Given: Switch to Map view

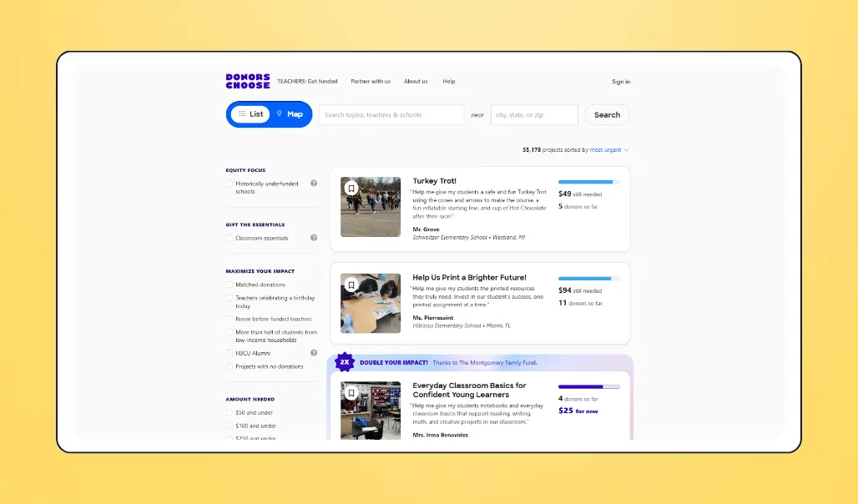Looking at the screenshot, I should (x=289, y=114).
